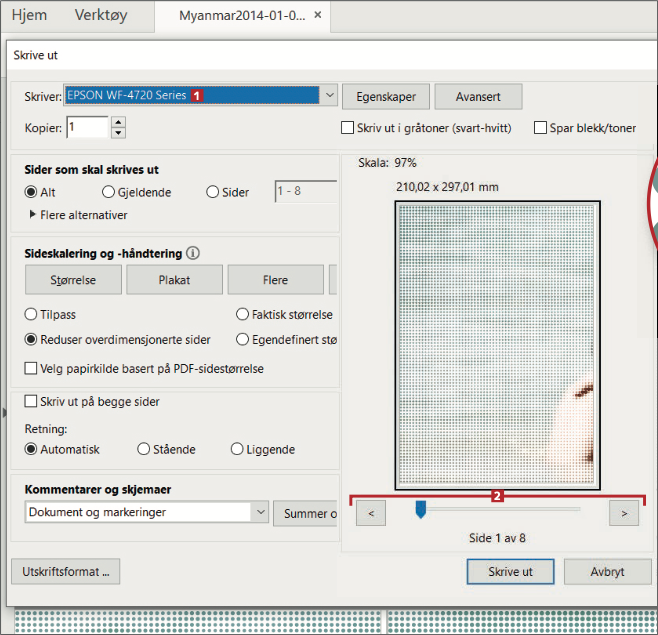Click the Kopier number input field
Viewport: 658px width, 635px height.
pyautogui.click(x=88, y=127)
